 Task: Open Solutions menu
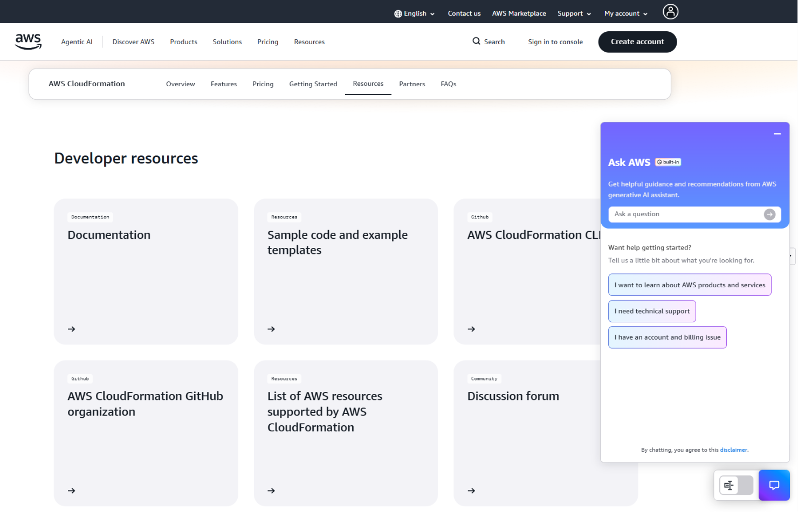point(227,42)
